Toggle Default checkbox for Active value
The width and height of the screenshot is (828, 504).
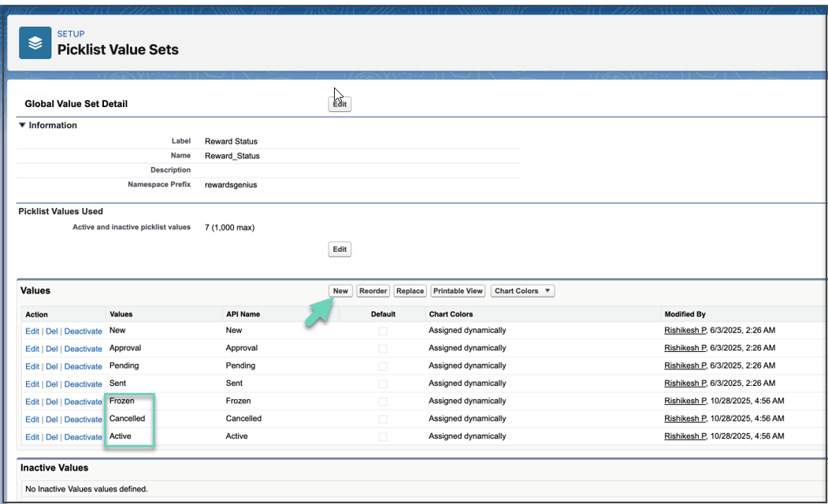[x=383, y=437]
